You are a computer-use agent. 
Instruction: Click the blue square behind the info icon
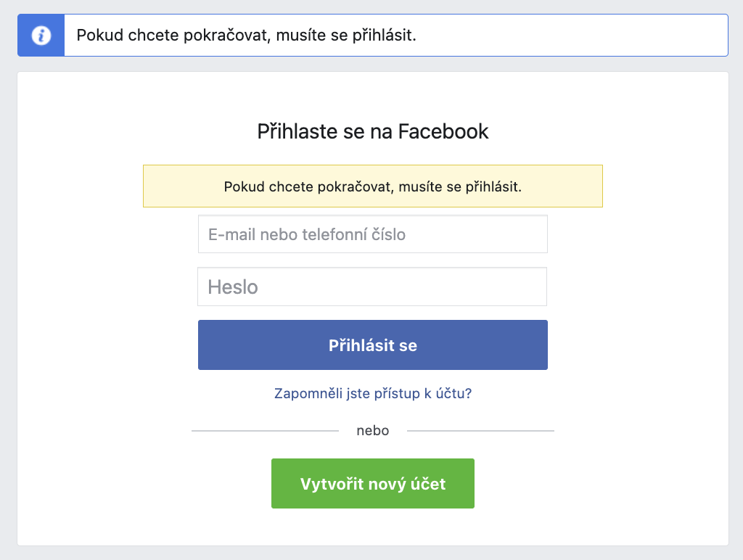click(x=41, y=36)
